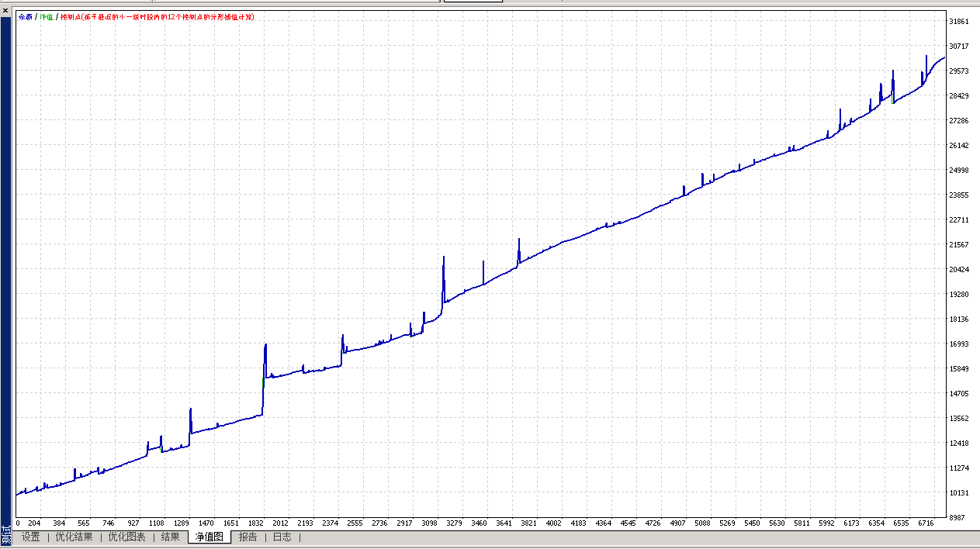Switch to the 优化结果 tab
The image size is (980, 549).
74,537
